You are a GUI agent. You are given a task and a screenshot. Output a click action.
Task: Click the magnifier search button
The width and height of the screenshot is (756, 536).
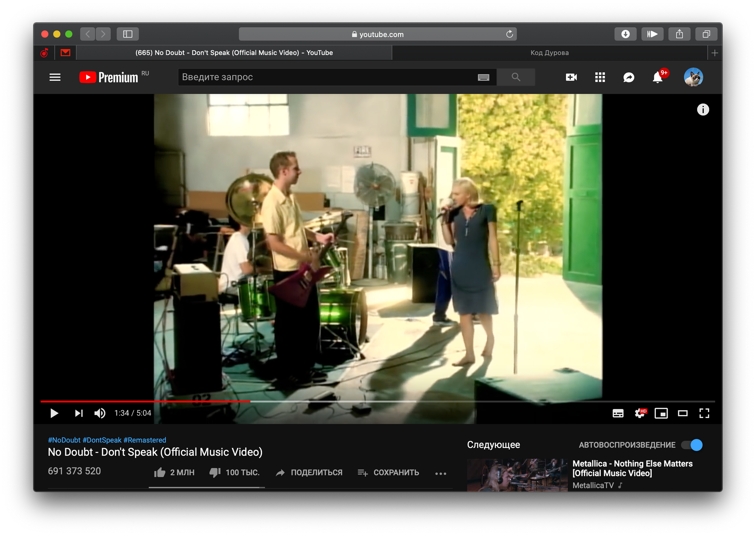pyautogui.click(x=516, y=77)
